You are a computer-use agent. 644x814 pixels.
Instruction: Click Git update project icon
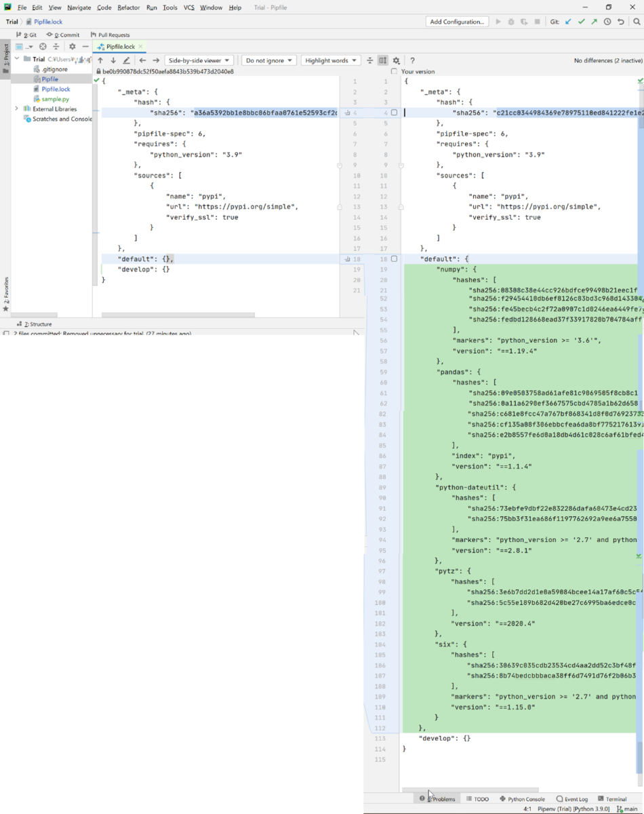568,22
